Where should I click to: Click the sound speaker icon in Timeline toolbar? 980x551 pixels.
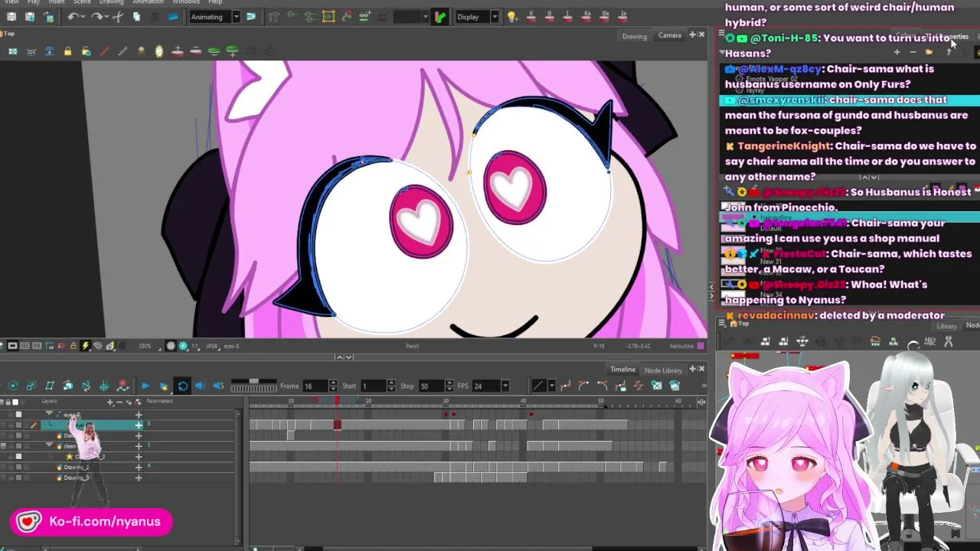pyautogui.click(x=201, y=386)
